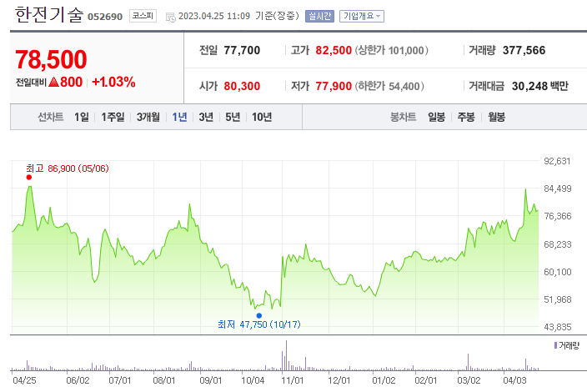The height and width of the screenshot is (392, 587).
Task: Click the 04/03 x-axis date label
Action: [x=514, y=380]
